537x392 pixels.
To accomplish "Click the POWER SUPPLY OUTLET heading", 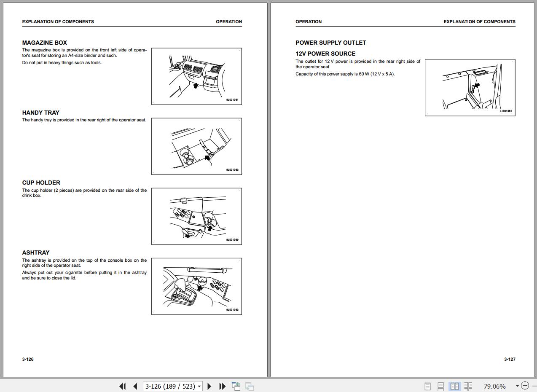I will (x=331, y=43).
